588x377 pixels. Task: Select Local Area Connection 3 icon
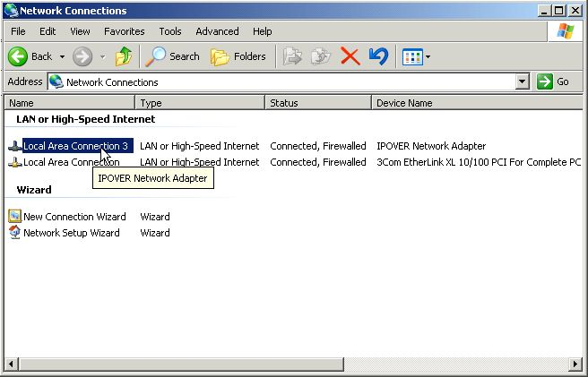[15, 146]
